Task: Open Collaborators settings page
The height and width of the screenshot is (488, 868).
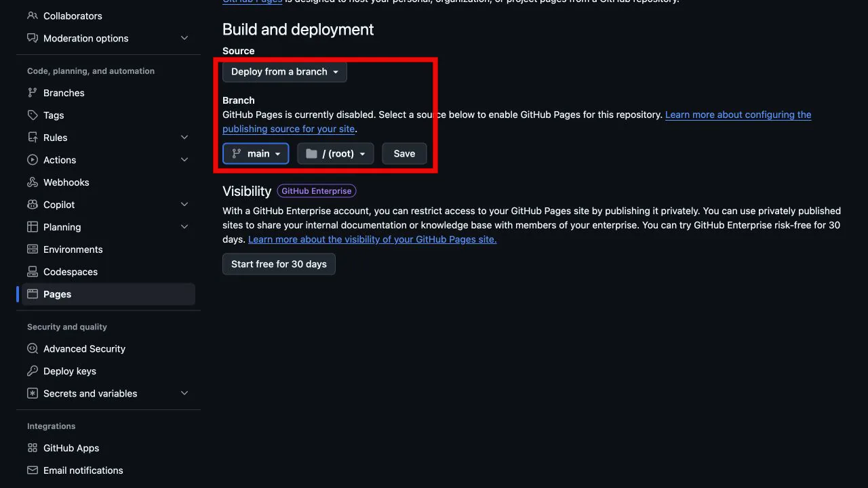Action: pos(108,16)
